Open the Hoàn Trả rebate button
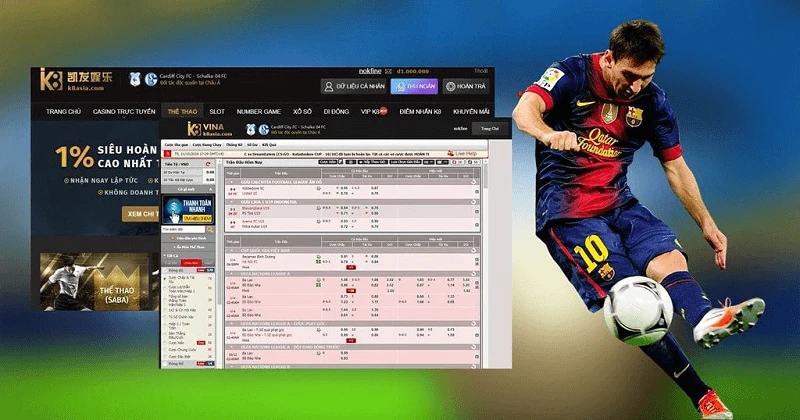 click(x=466, y=86)
